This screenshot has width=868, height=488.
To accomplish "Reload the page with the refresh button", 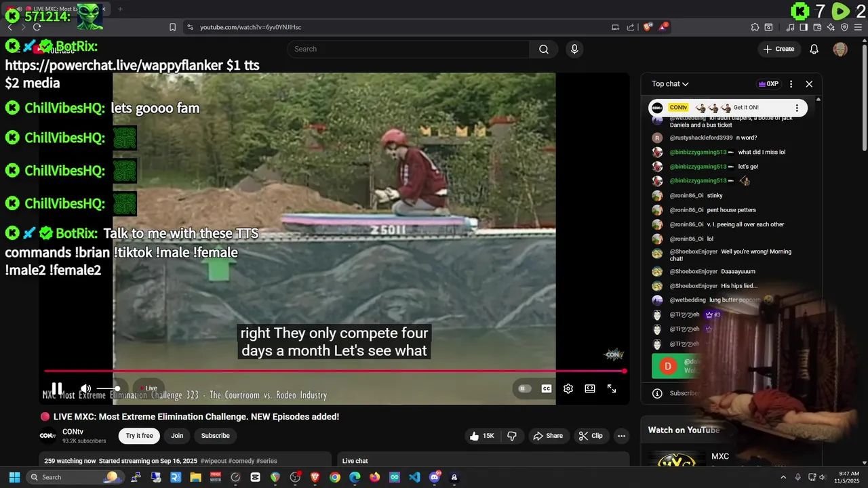I will point(37,27).
